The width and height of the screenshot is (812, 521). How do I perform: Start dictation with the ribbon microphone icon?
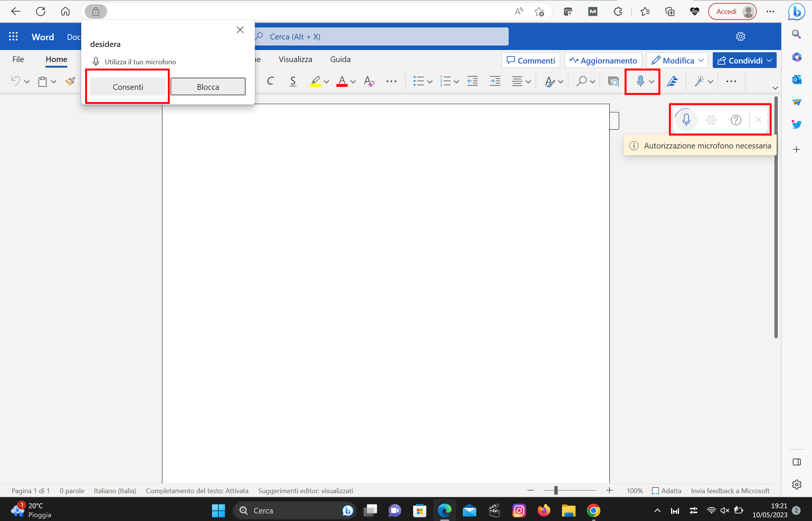(640, 81)
